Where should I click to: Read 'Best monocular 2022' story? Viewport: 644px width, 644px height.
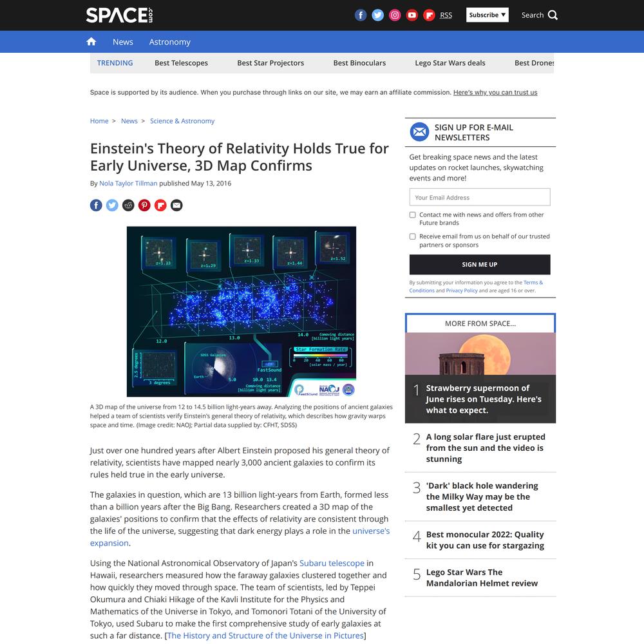pyautogui.click(x=485, y=540)
